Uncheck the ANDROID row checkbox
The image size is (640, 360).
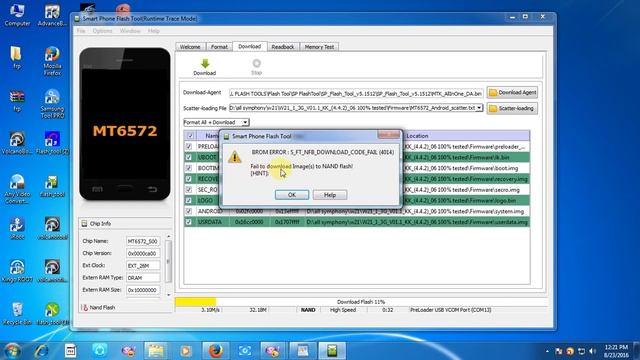click(189, 211)
